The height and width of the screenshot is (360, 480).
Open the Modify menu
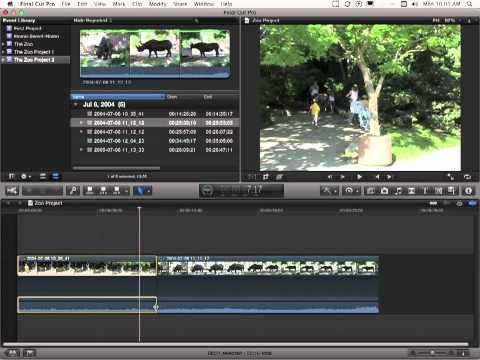point(157,4)
